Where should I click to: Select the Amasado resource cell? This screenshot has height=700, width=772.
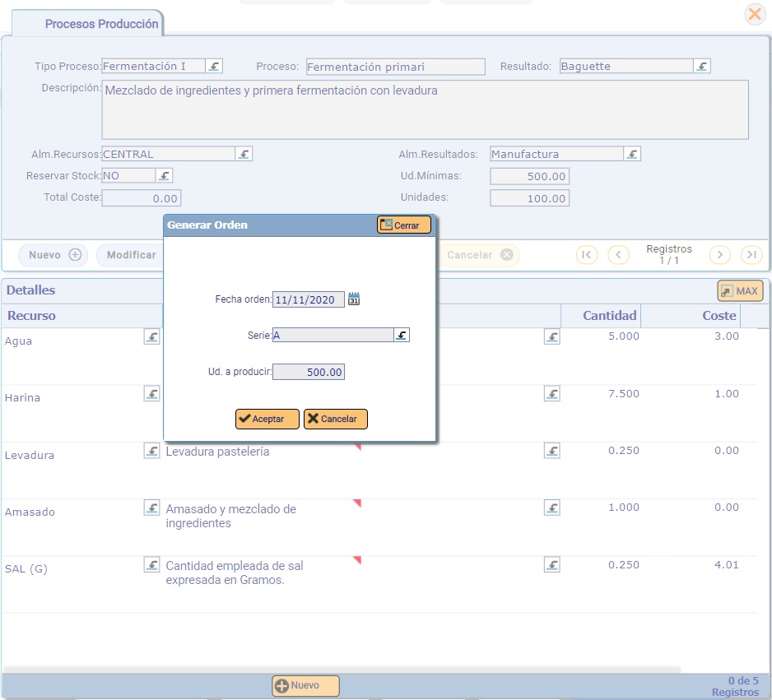30,512
